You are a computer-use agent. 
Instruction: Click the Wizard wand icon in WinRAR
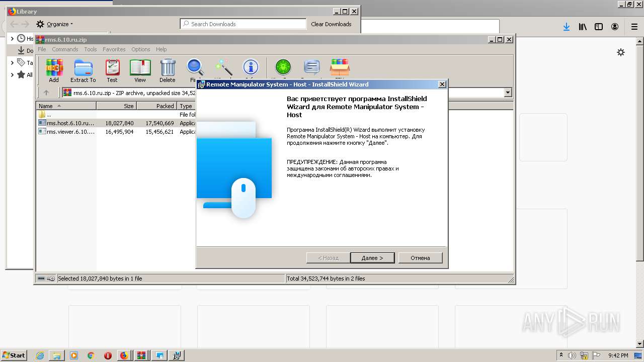223,68
